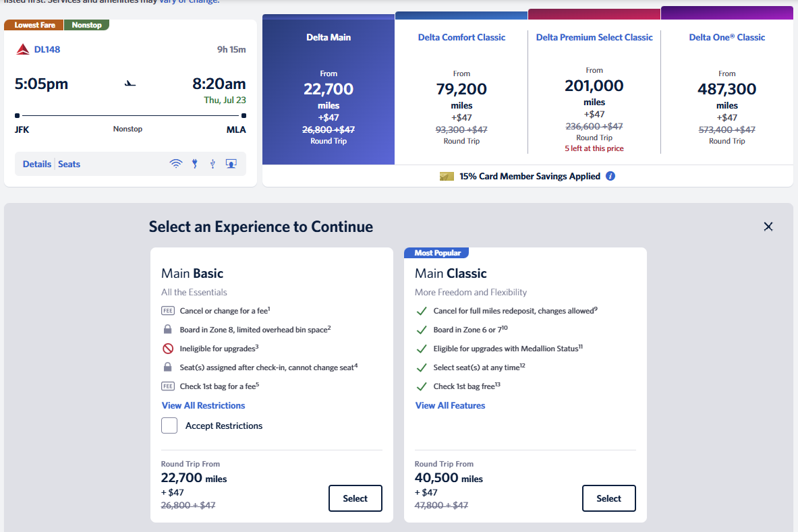Click the Delta logo beside flight DL148
Viewport: 798px width, 532px height.
pyautogui.click(x=22, y=49)
